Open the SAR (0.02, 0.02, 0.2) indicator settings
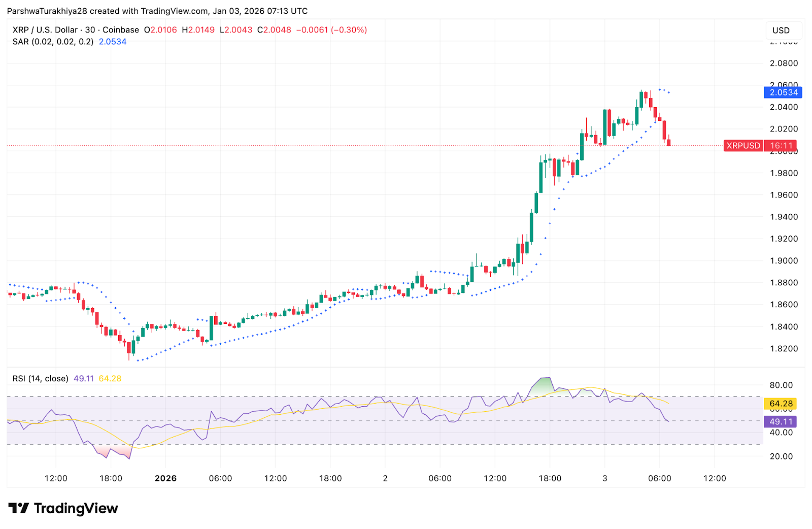 click(52, 42)
